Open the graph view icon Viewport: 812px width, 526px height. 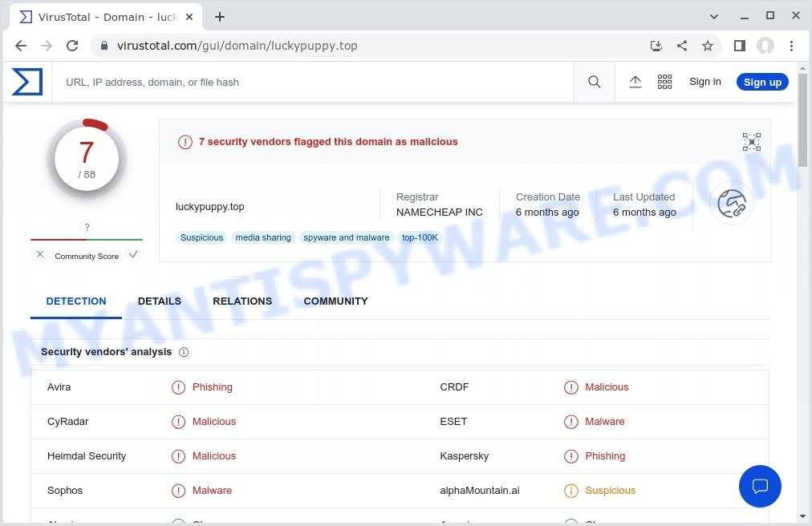pos(751,142)
